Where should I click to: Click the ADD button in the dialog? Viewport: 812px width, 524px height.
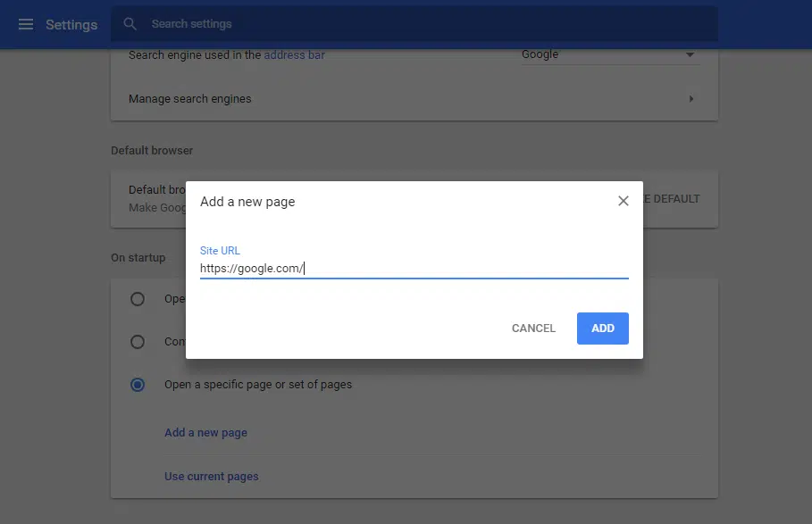click(602, 329)
